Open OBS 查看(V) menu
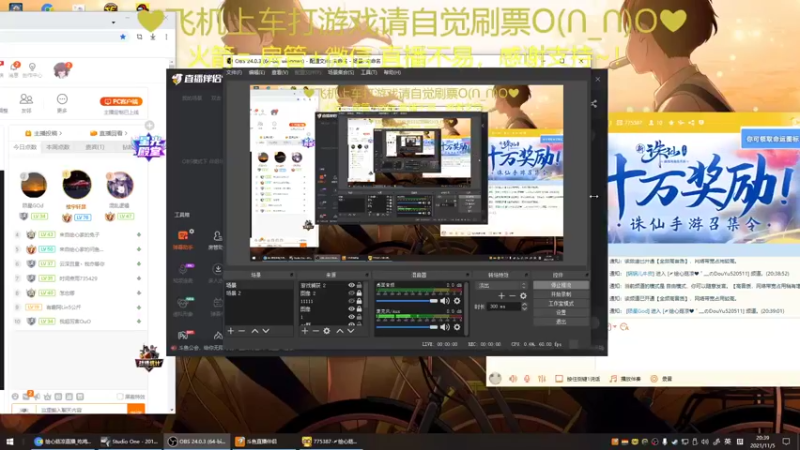This screenshot has width=800, height=450. [280, 72]
